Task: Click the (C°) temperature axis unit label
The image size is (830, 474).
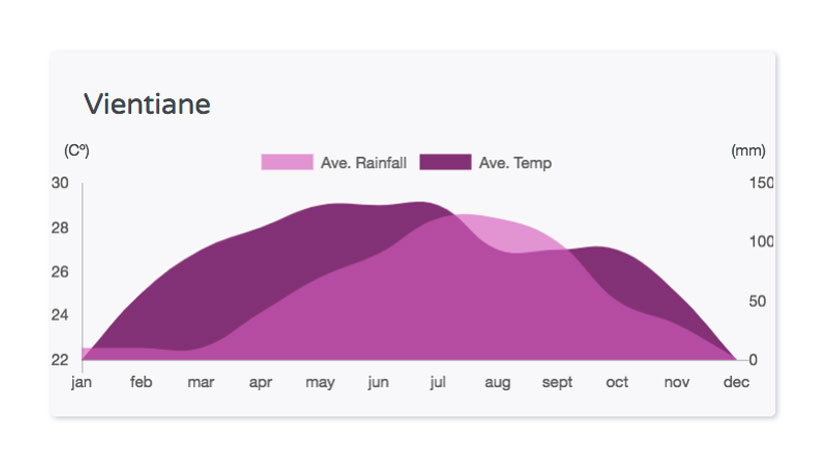Action: coord(77,151)
